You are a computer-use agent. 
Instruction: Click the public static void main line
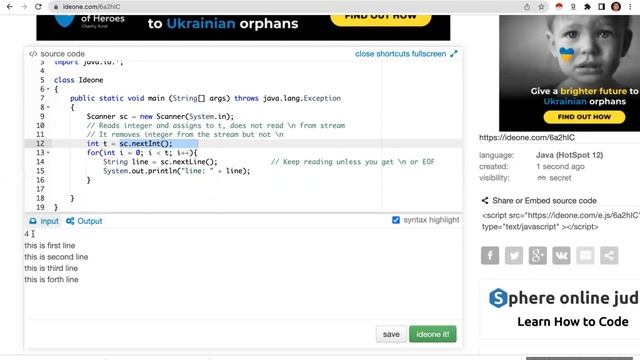click(205, 98)
